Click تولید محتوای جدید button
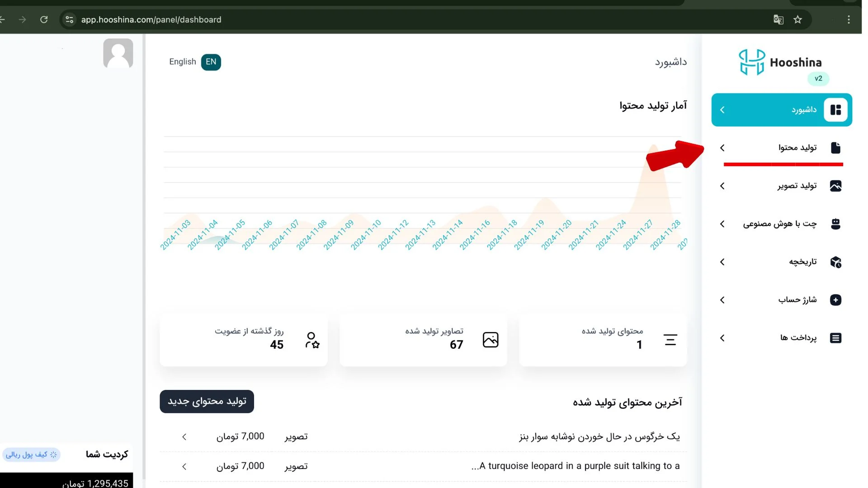868x488 pixels. (207, 401)
